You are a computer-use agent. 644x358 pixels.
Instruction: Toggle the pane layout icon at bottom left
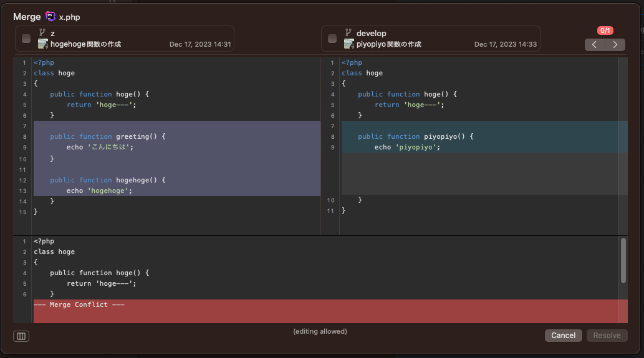[x=21, y=336]
